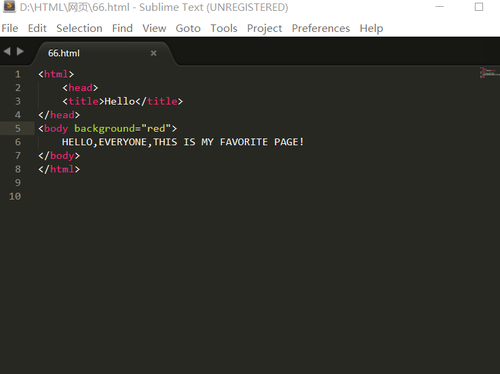The image size is (500, 374).
Task: Click the next tab right arrow
Action: [x=20, y=51]
